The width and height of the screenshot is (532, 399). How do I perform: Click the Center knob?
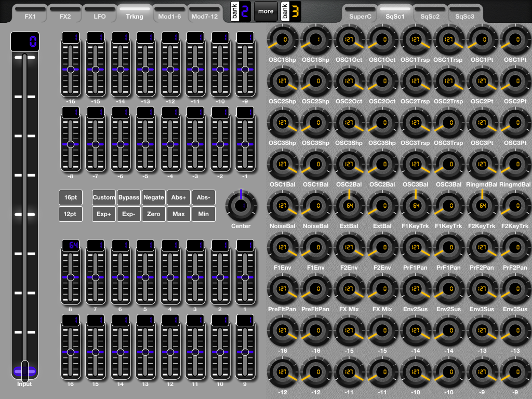tap(241, 205)
